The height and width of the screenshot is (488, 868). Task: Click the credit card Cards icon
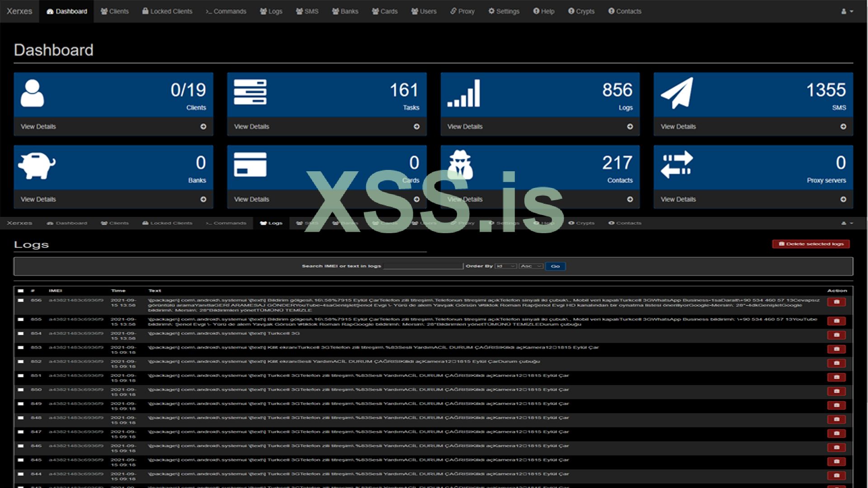pyautogui.click(x=250, y=164)
